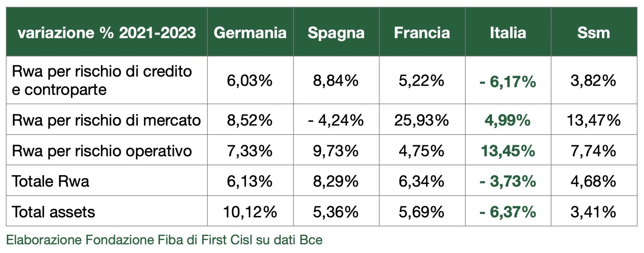The width and height of the screenshot is (644, 253).
Task: Select the 8,84% Spagna credit risk cell
Action: click(x=336, y=81)
